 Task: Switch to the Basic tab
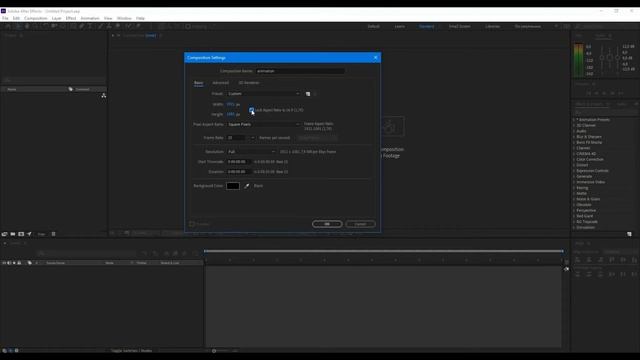pos(198,83)
